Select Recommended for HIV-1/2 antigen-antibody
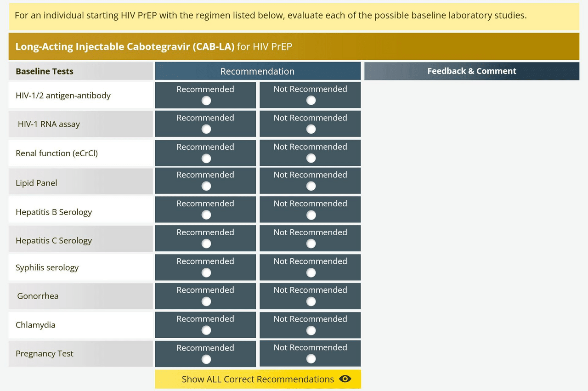The image size is (588, 391). pos(206,100)
